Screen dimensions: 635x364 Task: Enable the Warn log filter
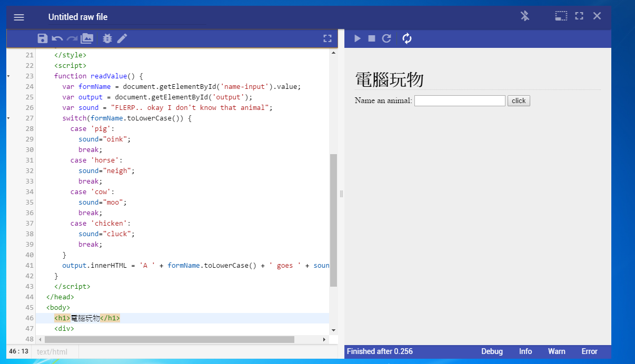click(x=557, y=351)
